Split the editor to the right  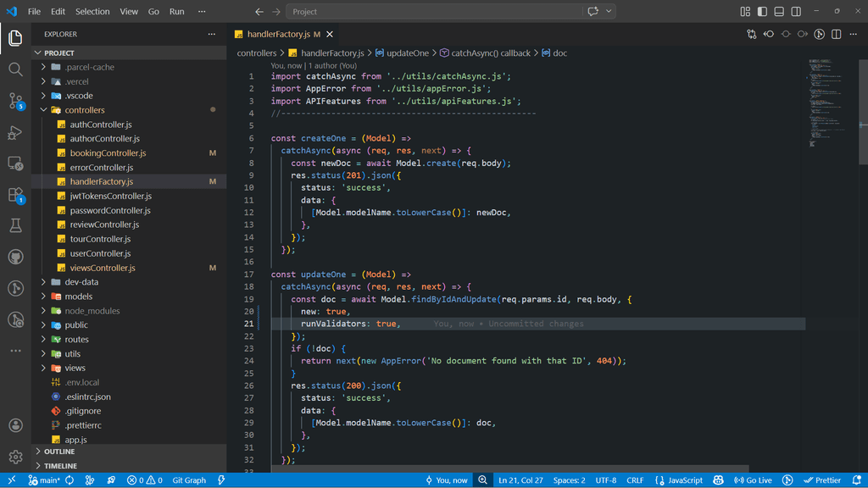(837, 34)
